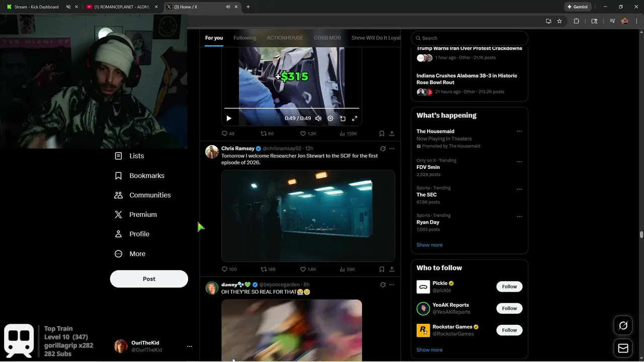Screen dimensions: 644x362
Task: Open Bookmarks in the sidebar
Action: pos(140,175)
